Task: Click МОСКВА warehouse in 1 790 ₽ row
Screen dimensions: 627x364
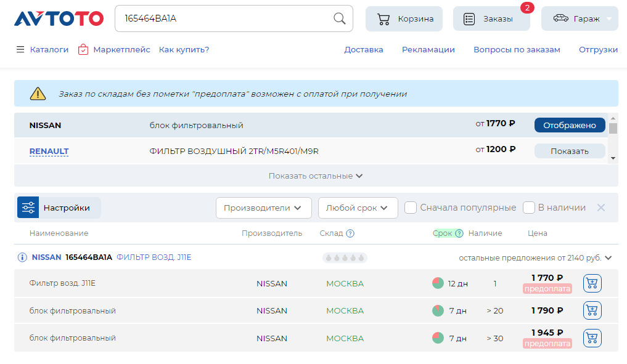Action: [x=345, y=311]
